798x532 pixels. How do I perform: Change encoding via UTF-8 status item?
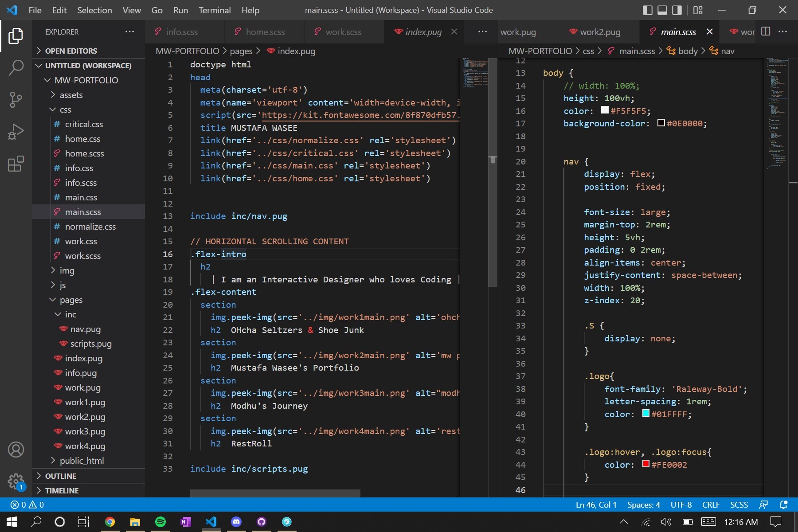click(x=681, y=505)
